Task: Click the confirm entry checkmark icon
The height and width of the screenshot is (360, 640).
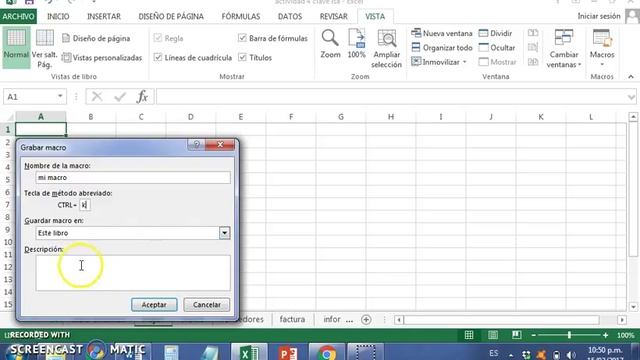Action: (120, 97)
